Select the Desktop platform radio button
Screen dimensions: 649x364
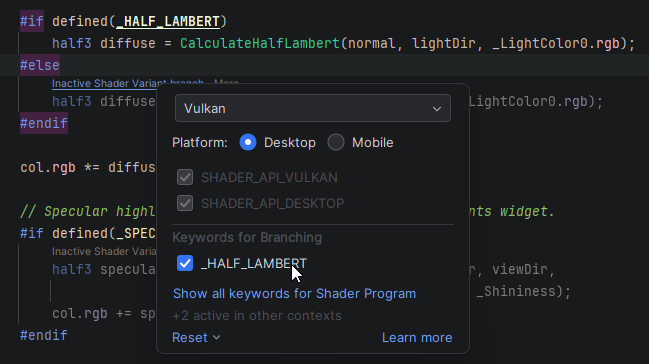click(248, 142)
